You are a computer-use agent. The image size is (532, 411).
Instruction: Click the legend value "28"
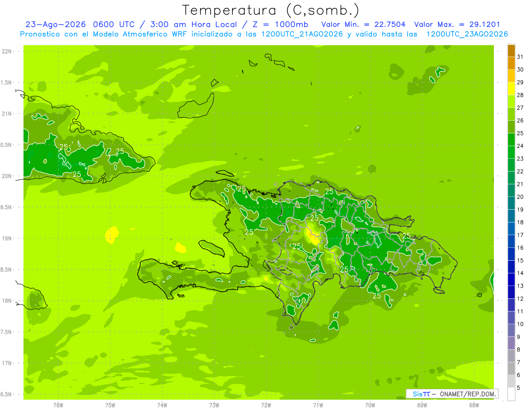[x=520, y=95]
